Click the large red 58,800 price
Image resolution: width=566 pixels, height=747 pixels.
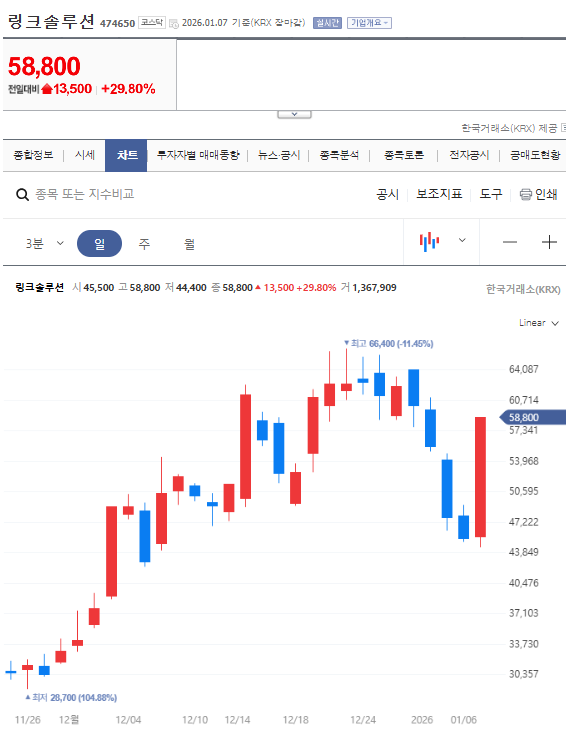[44, 66]
